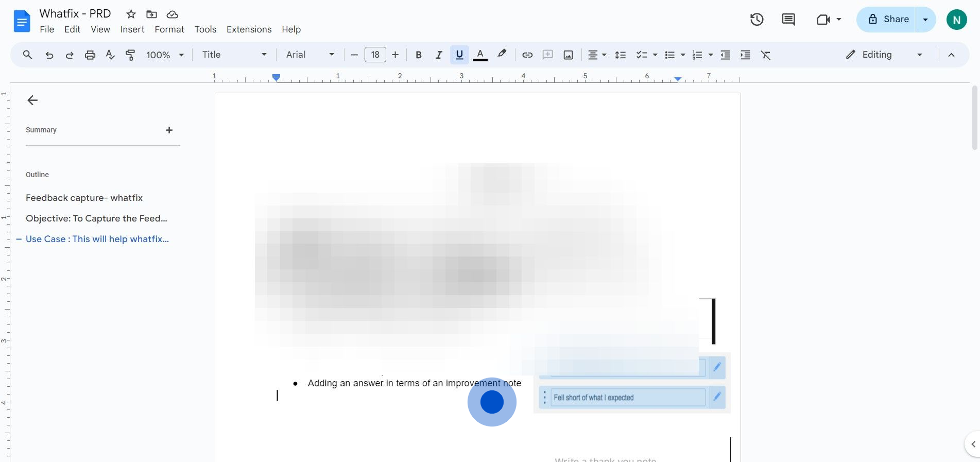This screenshot has height=462, width=980.
Task: Expand the Share options arrow
Action: pos(925,20)
